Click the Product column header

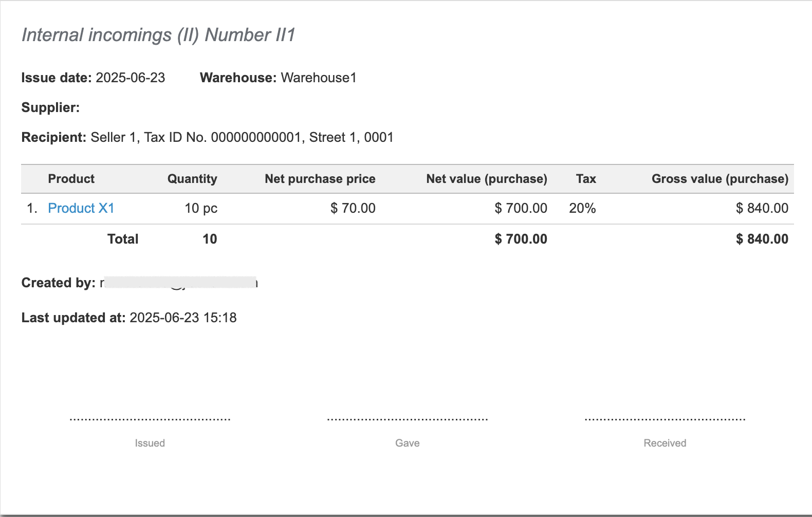71,179
